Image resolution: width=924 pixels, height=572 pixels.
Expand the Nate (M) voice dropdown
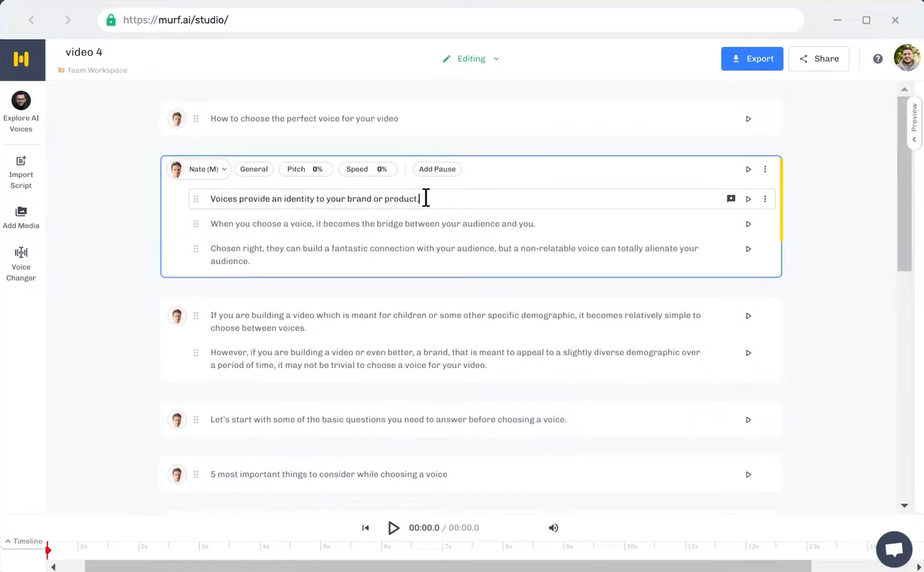coord(207,170)
